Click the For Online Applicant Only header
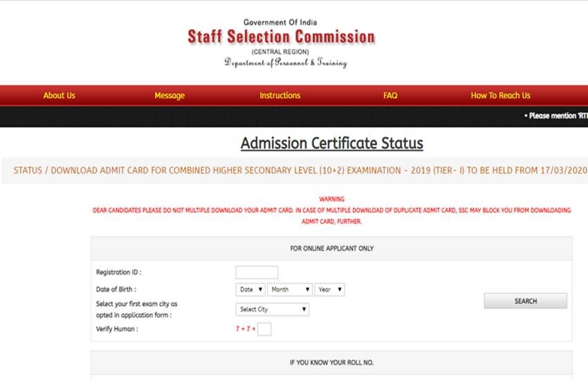Screen dimensions: 588x380 click(331, 248)
